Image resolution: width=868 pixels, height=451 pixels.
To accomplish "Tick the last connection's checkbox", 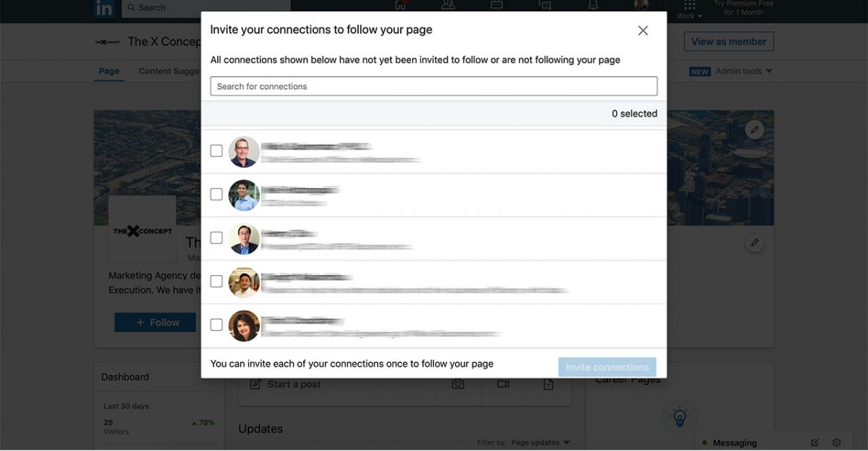I will point(216,324).
